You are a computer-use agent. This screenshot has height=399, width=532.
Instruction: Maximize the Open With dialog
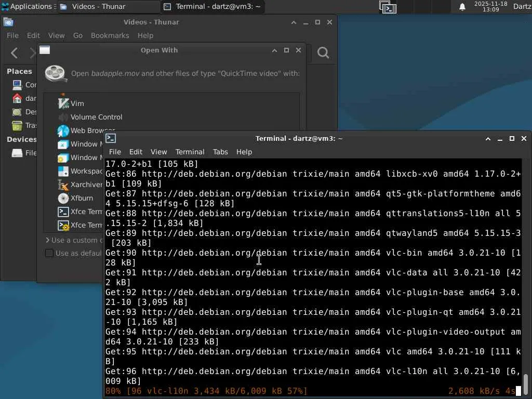(x=286, y=50)
